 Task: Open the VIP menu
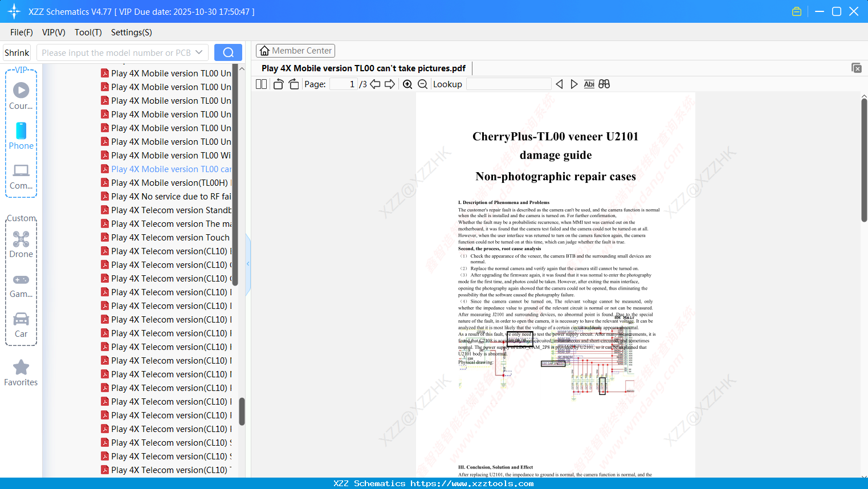(54, 32)
